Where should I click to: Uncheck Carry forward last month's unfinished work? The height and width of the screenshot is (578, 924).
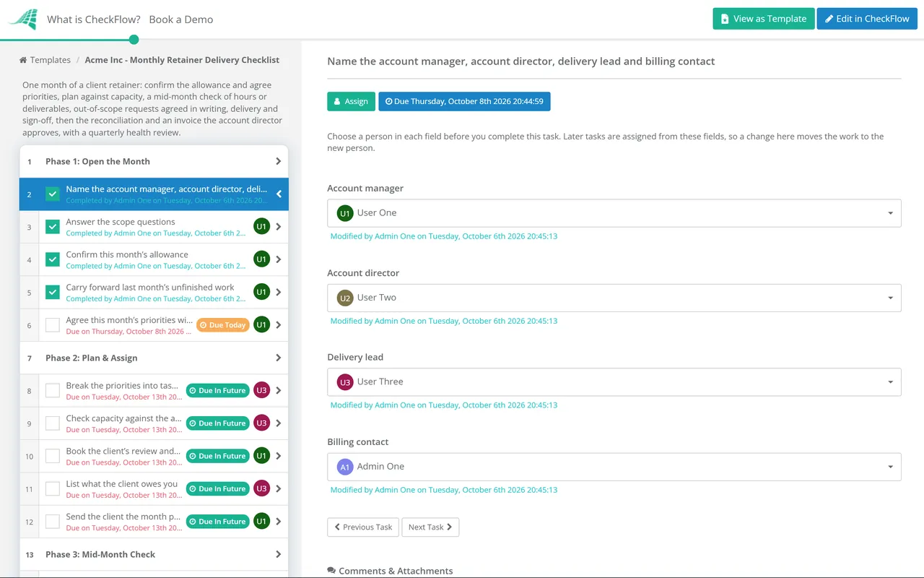[53, 293]
